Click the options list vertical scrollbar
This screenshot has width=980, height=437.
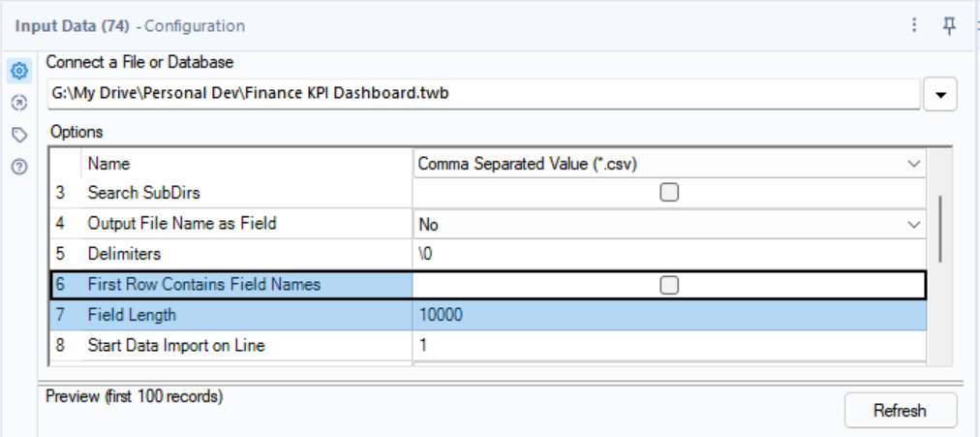point(939,230)
